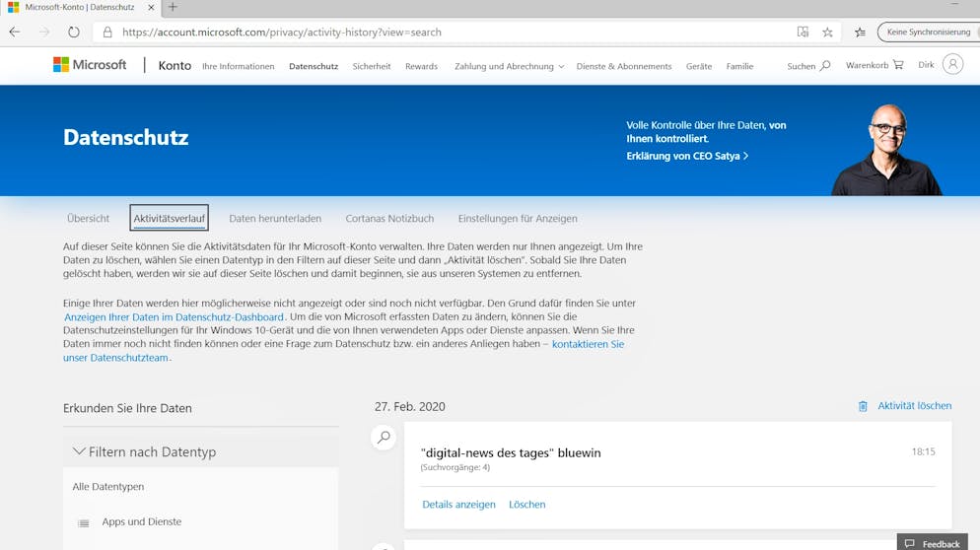Open Ihre Informationen in the navigation

pos(239,66)
